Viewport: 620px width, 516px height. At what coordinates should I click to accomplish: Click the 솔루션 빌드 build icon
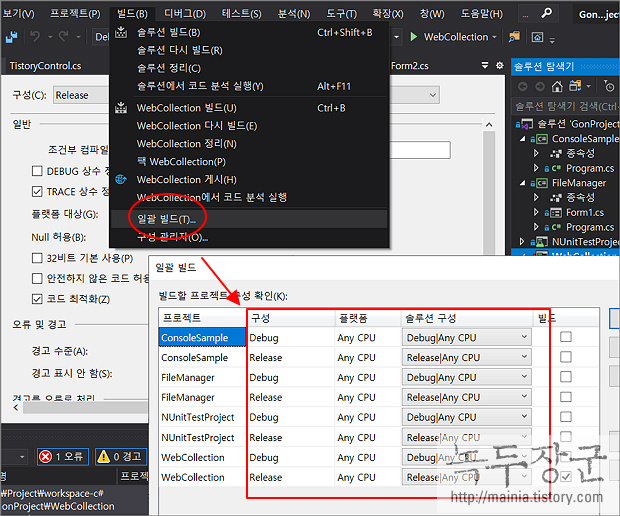tap(121, 32)
